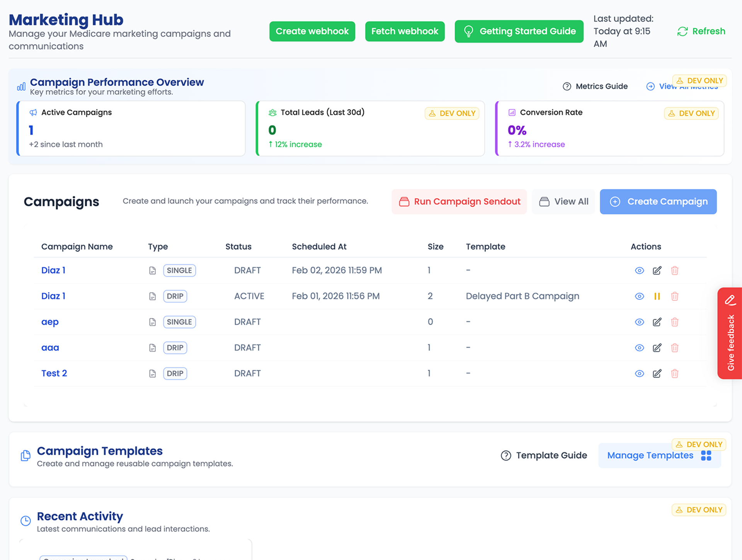Click the Refresh icon button
The width and height of the screenshot is (742, 560).
[682, 31]
